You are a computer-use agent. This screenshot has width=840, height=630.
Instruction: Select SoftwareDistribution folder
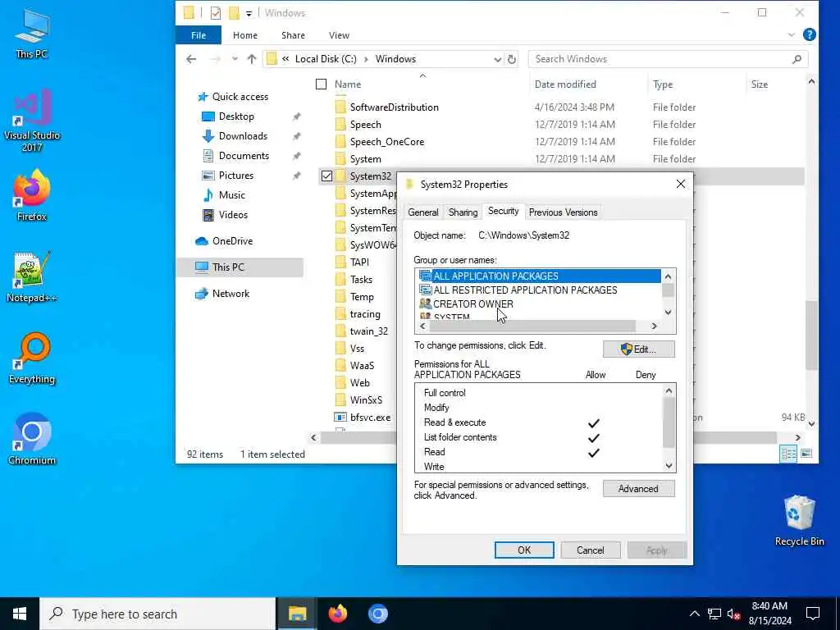(x=395, y=107)
